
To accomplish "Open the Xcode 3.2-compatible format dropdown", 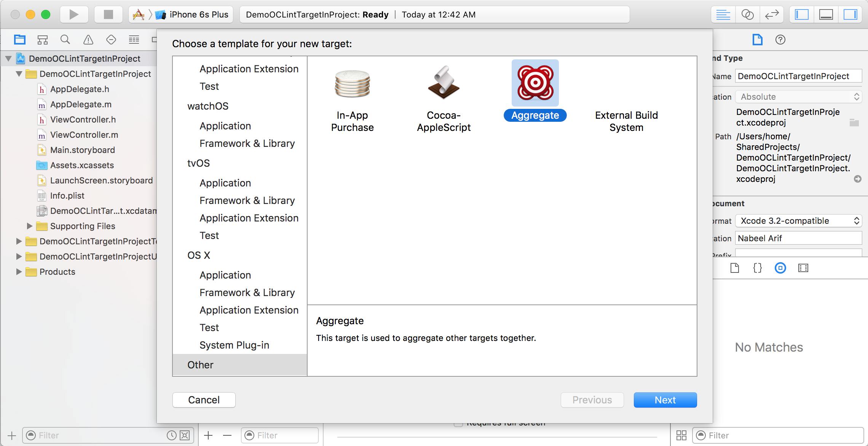I will (798, 221).
